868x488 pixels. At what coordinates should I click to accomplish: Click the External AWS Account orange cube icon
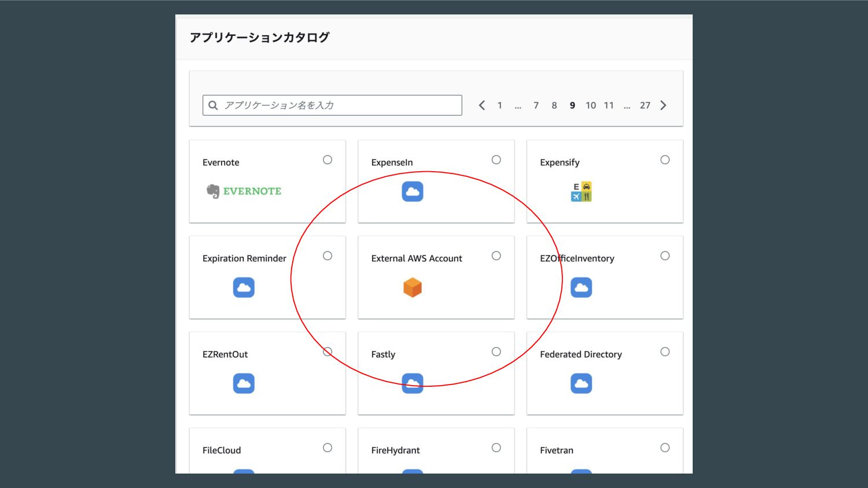pos(413,287)
